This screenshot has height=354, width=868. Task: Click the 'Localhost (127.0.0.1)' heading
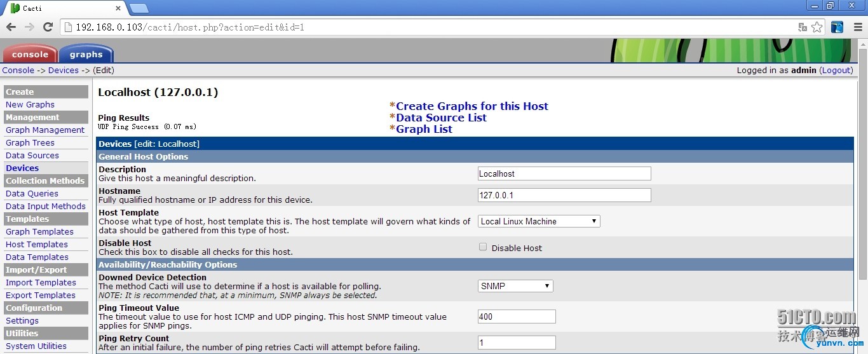(158, 92)
